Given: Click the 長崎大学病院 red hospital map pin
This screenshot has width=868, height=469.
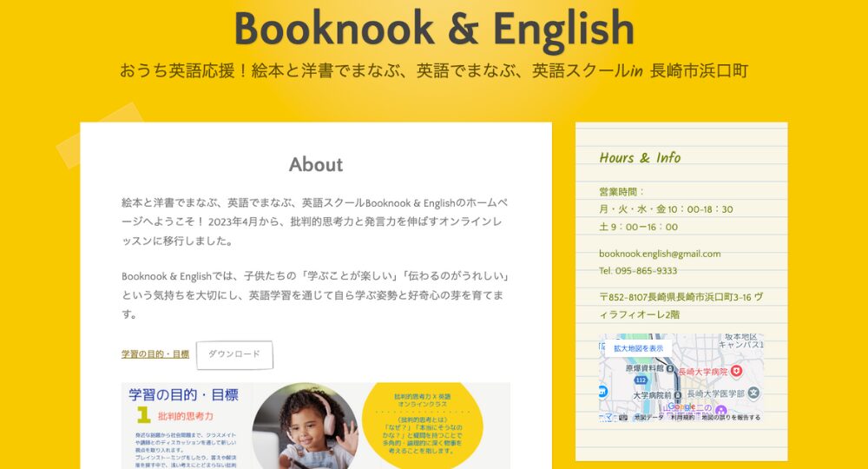Looking at the screenshot, I should [x=736, y=371].
